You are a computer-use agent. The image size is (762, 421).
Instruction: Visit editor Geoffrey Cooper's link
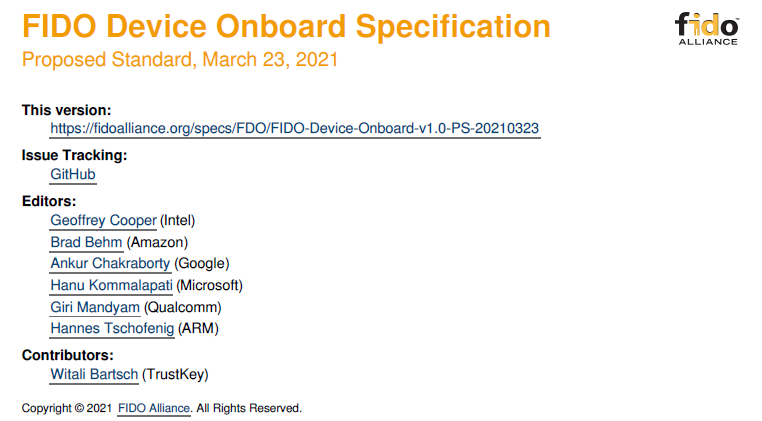[103, 220]
